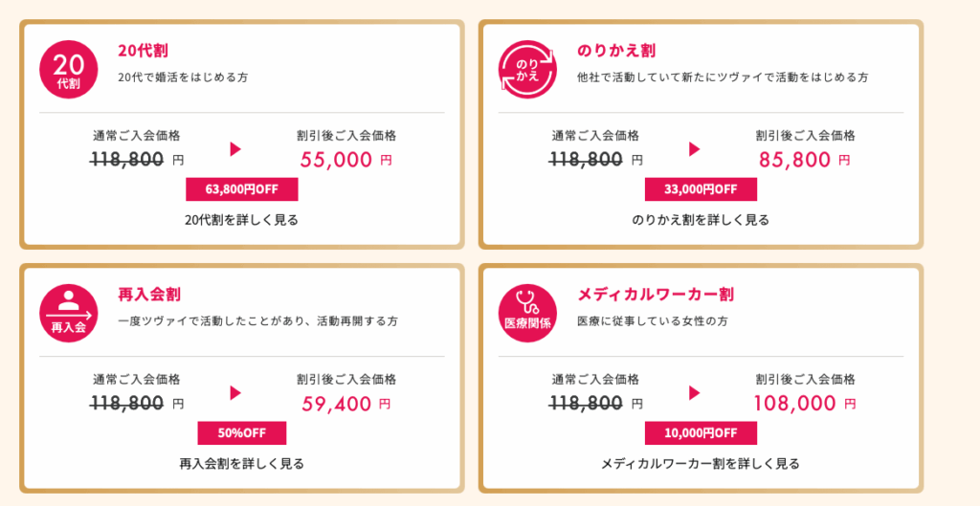Open the のりかえ割を詳しく見る link

[701, 220]
